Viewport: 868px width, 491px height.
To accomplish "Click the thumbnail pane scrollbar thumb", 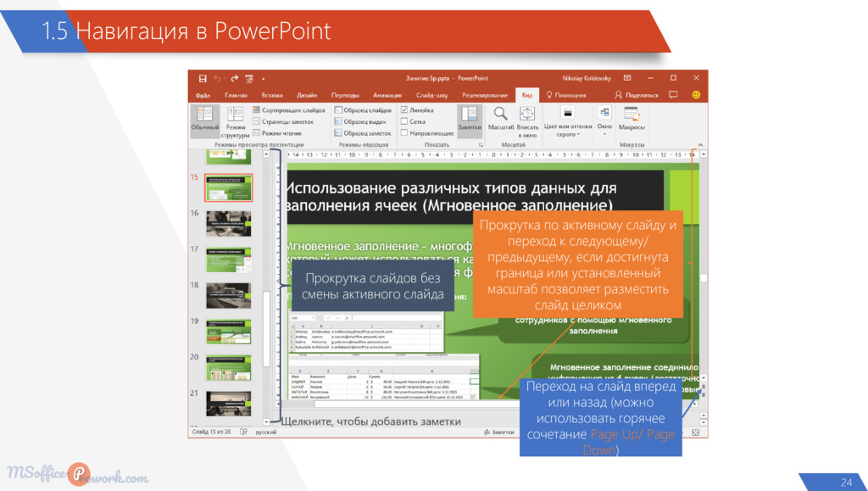I will (266, 329).
